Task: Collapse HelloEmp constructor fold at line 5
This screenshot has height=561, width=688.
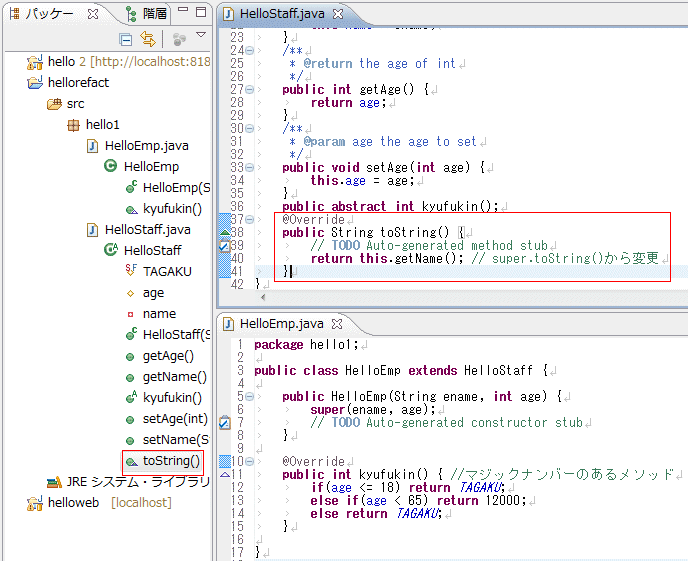Action: pos(249,397)
